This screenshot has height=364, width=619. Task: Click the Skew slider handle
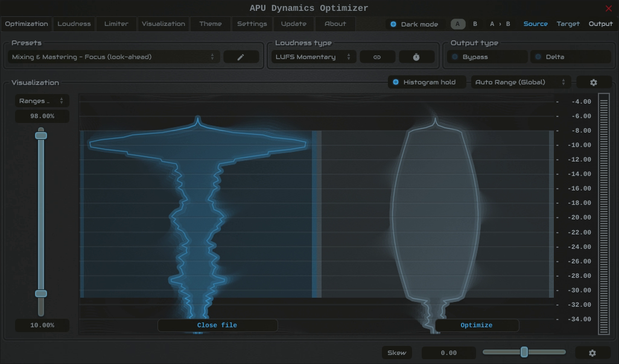tap(524, 352)
